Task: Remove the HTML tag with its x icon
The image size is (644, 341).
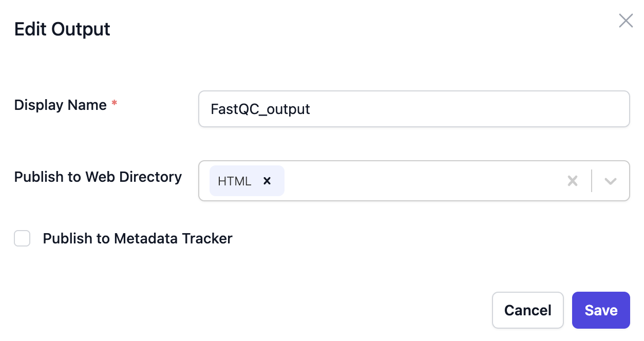Action: click(267, 181)
